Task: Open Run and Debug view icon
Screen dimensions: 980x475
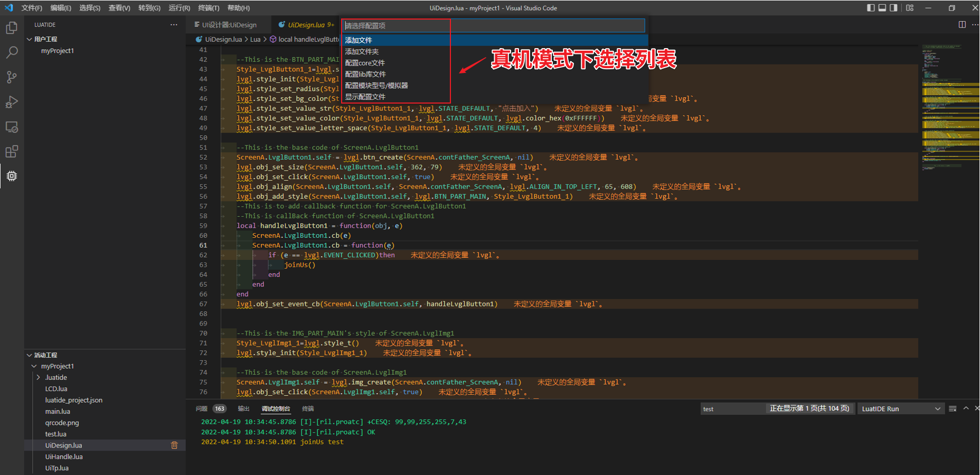Action: pos(12,102)
